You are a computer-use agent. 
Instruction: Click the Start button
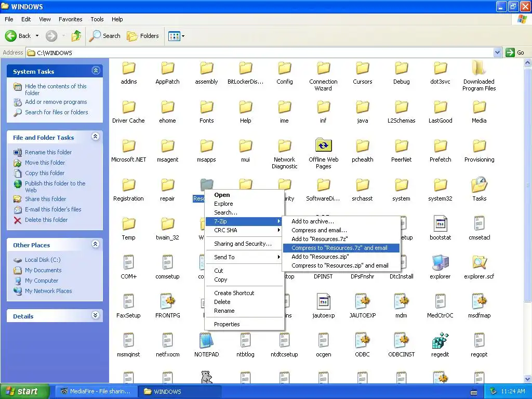(25, 391)
